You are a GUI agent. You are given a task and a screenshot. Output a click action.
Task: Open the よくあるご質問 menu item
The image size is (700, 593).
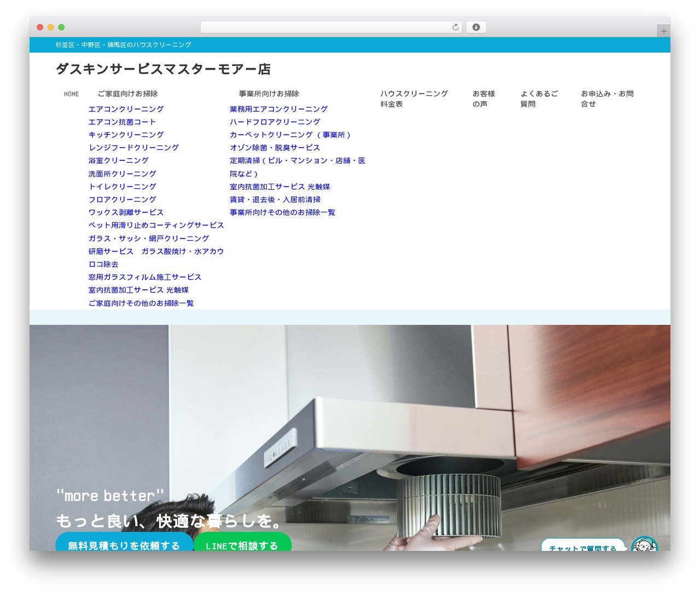[x=539, y=99]
